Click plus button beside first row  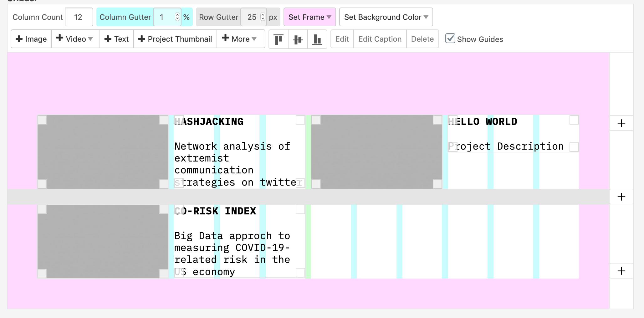click(x=621, y=123)
